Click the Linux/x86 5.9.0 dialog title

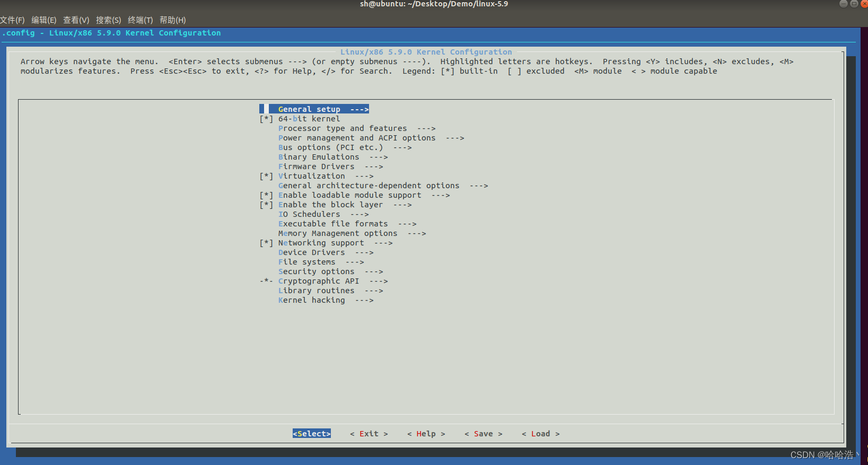point(426,52)
